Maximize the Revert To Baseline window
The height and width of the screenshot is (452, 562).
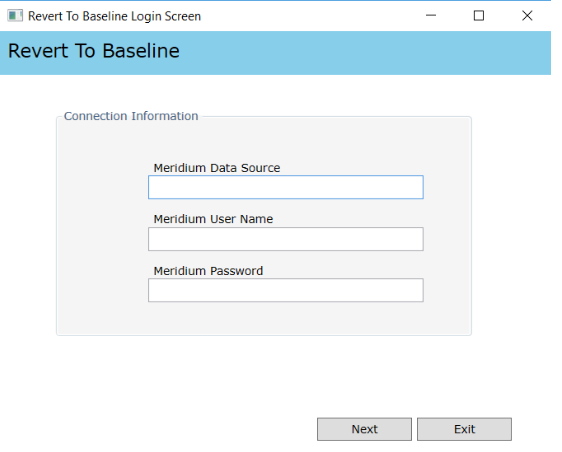(x=479, y=15)
